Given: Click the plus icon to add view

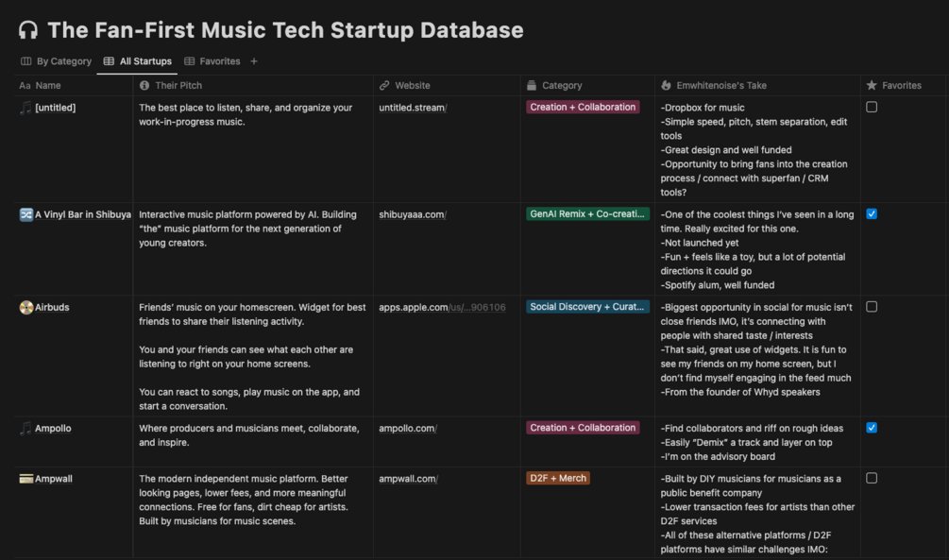Looking at the screenshot, I should pyautogui.click(x=254, y=61).
